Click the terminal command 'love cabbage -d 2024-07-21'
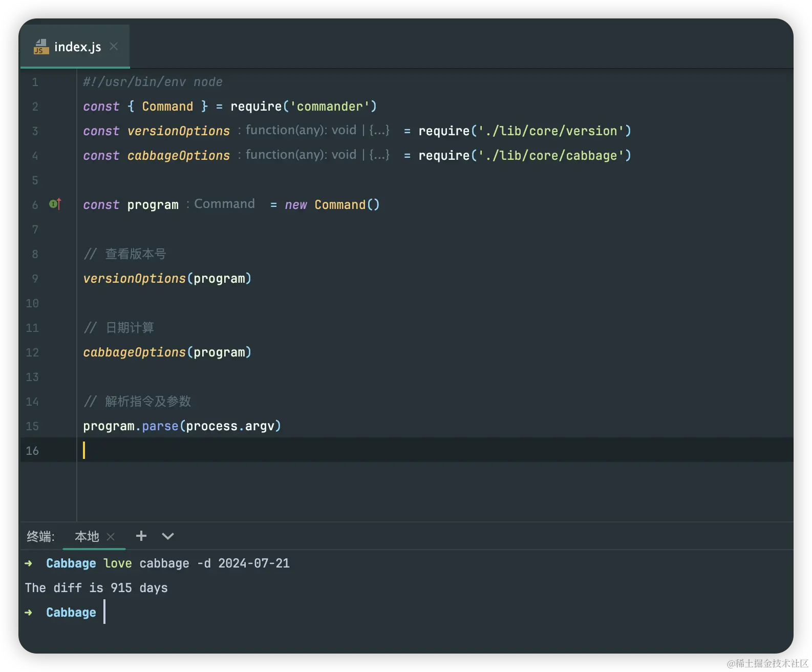Image resolution: width=812 pixels, height=672 pixels. coord(197,563)
